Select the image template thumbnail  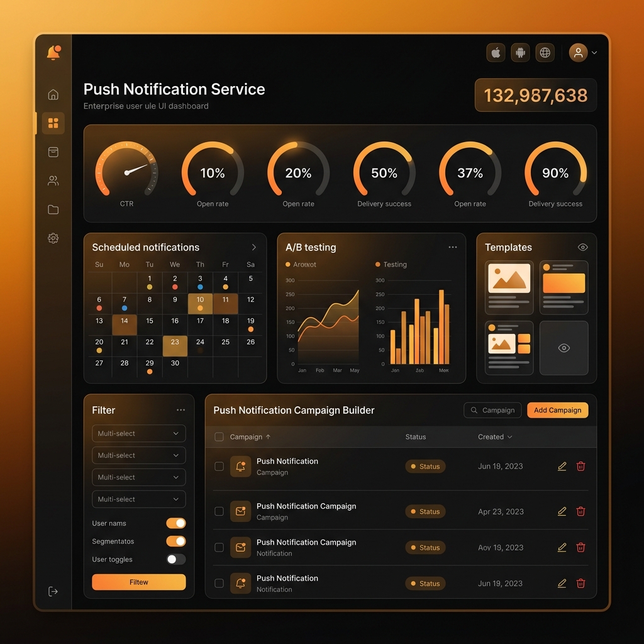point(509,287)
